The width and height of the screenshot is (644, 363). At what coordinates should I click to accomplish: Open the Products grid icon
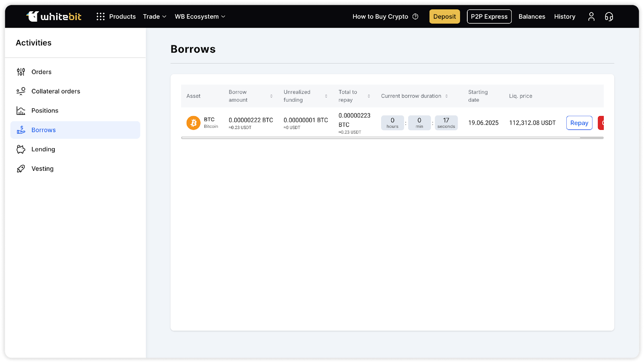tap(101, 16)
